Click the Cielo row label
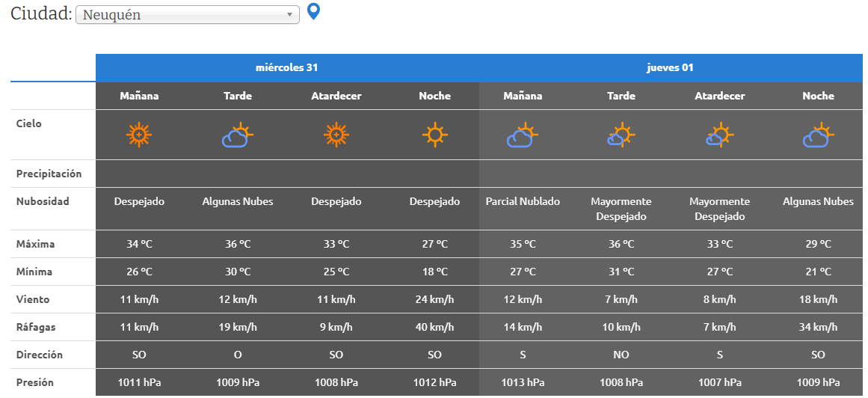The image size is (868, 398). click(x=29, y=123)
